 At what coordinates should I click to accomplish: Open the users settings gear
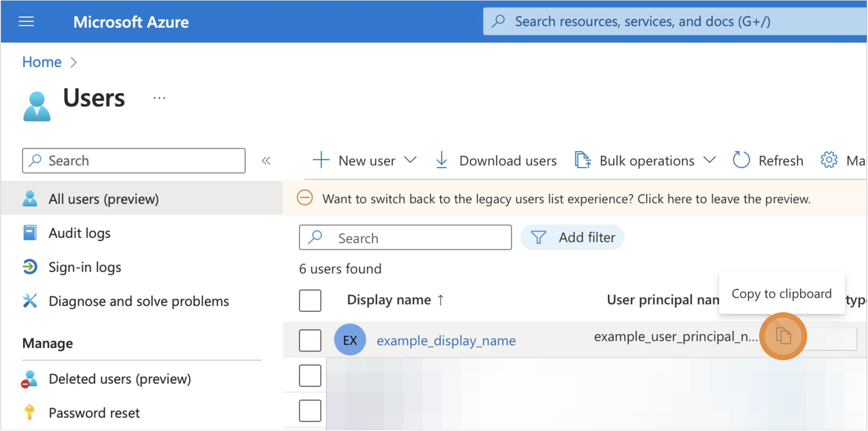coord(829,161)
